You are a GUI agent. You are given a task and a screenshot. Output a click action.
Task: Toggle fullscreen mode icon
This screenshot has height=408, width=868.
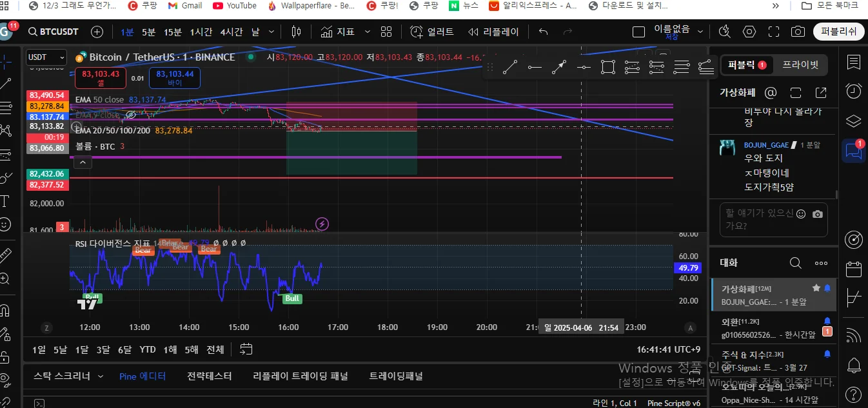774,32
